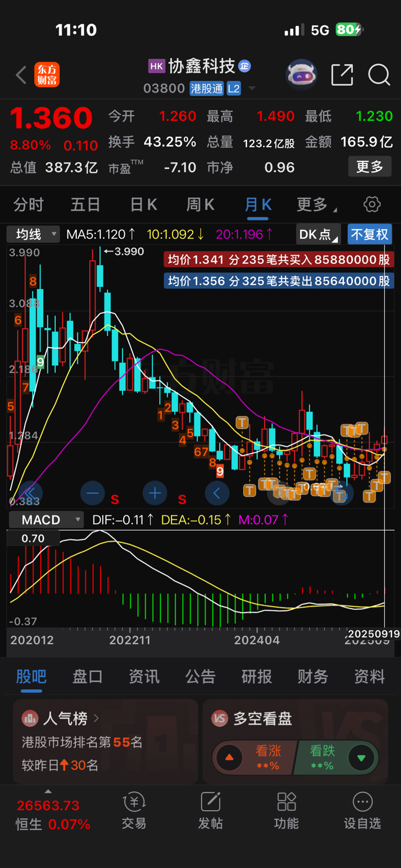Open 资料 tab

[x=370, y=676]
